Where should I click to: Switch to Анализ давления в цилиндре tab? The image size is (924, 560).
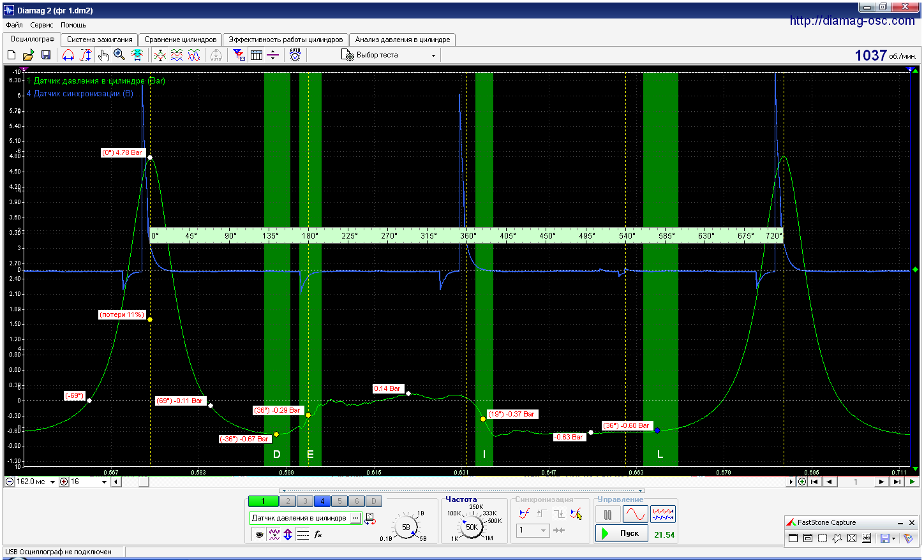tap(403, 40)
